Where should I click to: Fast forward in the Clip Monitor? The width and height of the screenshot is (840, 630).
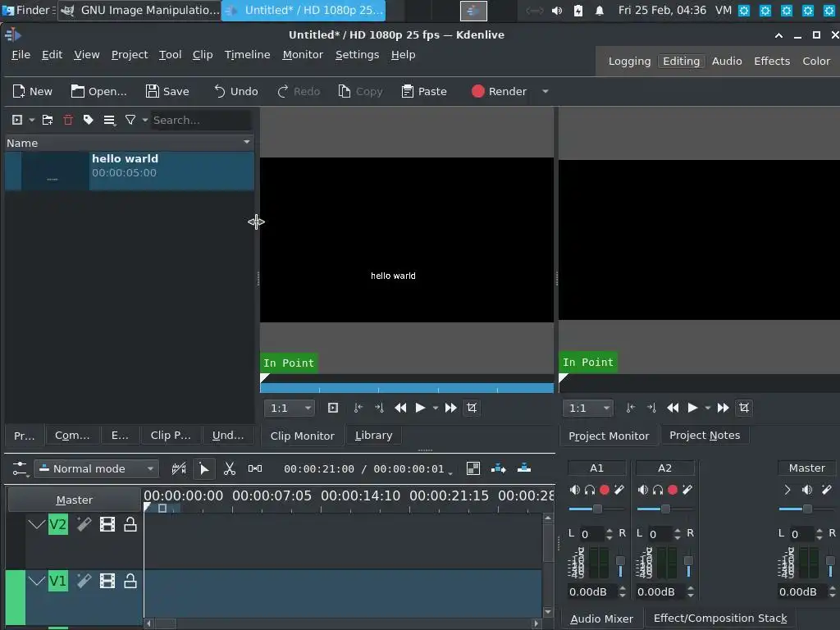[451, 409]
